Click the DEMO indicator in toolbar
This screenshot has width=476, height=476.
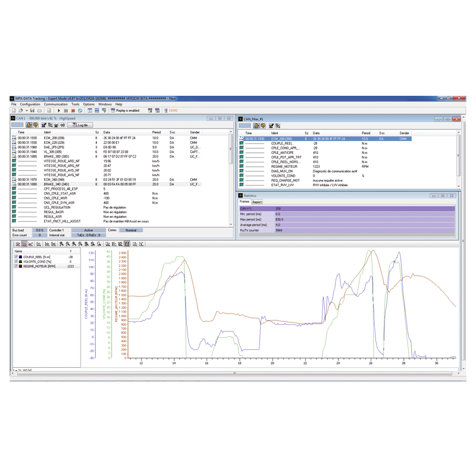pos(171,111)
